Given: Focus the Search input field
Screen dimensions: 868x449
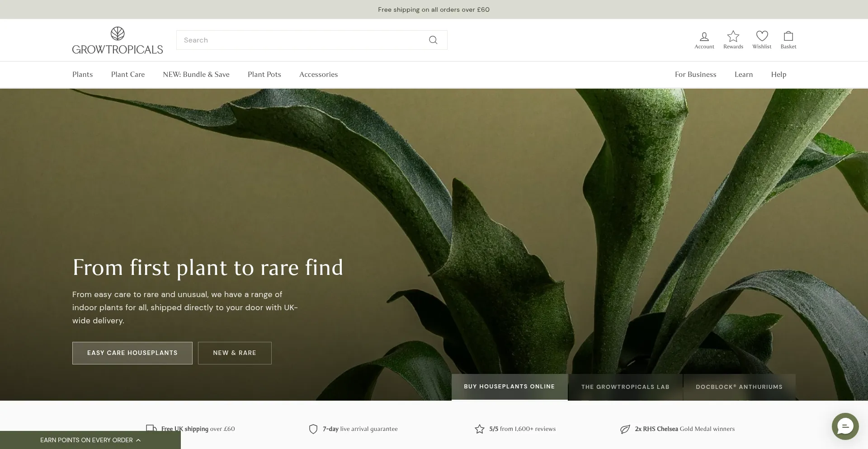Looking at the screenshot, I should pyautogui.click(x=312, y=40).
